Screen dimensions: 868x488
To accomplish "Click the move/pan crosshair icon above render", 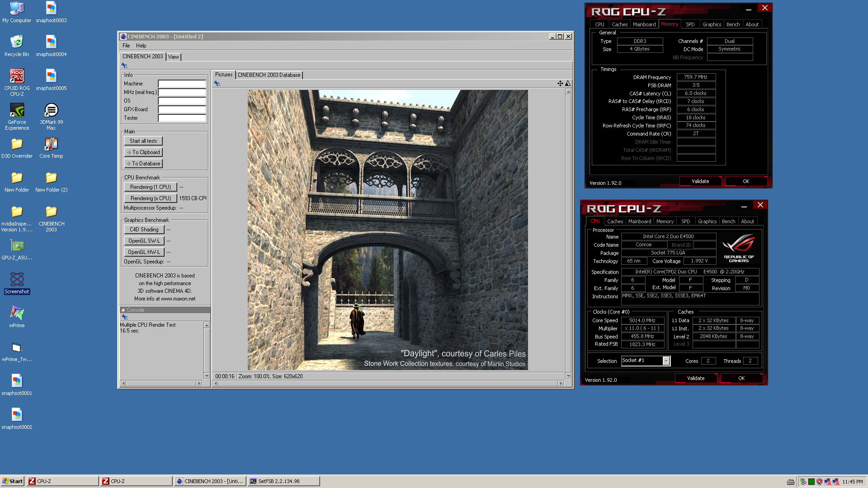I will (560, 83).
